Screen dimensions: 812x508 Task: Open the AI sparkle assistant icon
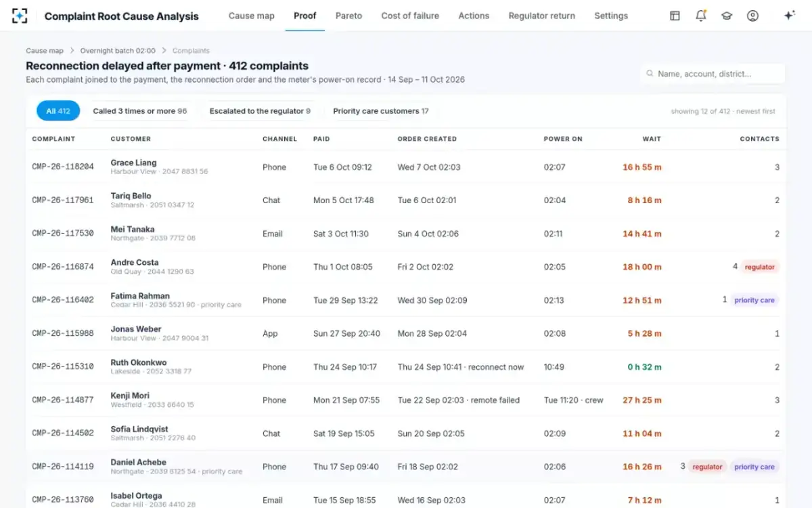789,16
